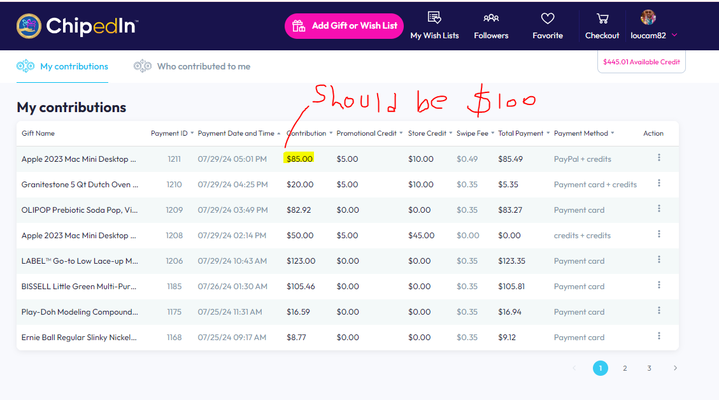Click the 07/26/24 01:30 AM date
Image resolution: width=719 pixels, height=400 pixels.
tap(232, 286)
